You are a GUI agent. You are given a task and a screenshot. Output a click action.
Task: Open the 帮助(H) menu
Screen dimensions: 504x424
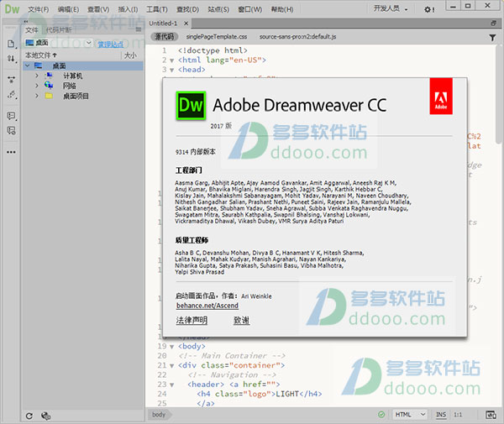282,9
